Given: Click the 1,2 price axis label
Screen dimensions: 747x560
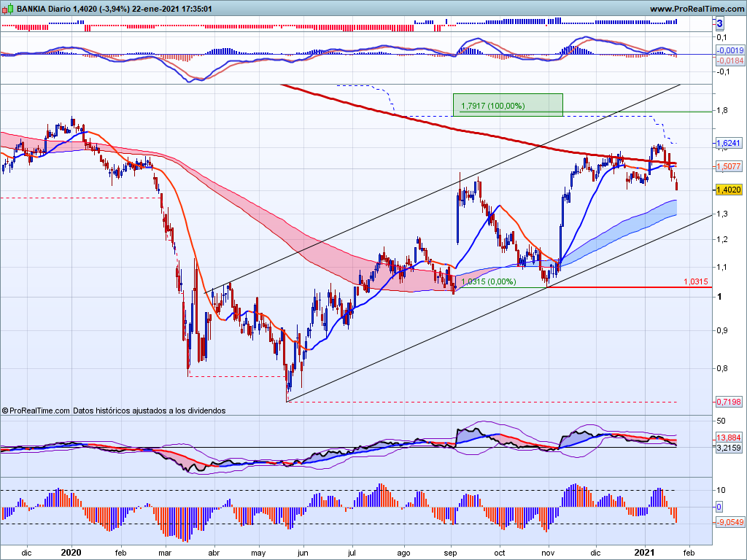Looking at the screenshot, I should tap(721, 239).
